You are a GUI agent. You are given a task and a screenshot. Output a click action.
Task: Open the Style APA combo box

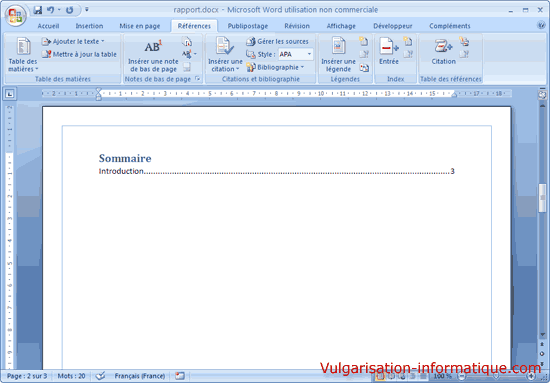pos(295,54)
